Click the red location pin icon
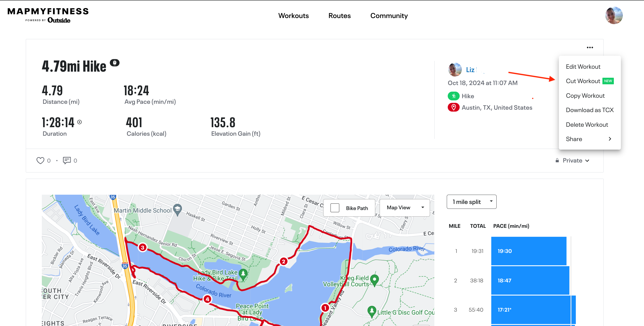644x326 pixels. (453, 107)
